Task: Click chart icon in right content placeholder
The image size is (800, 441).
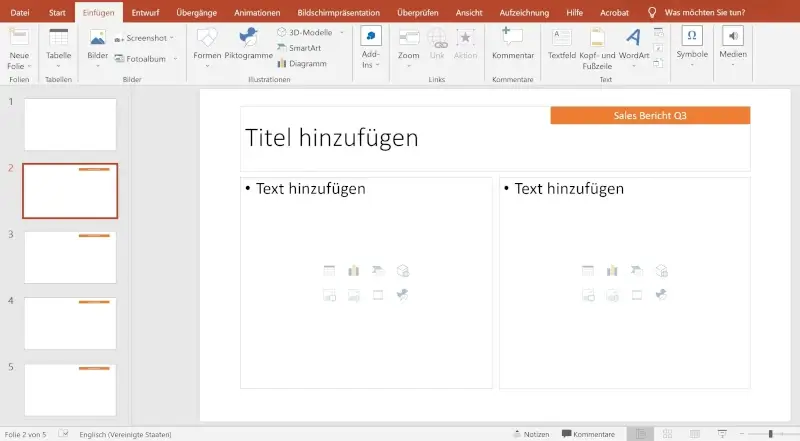Action: (612, 271)
